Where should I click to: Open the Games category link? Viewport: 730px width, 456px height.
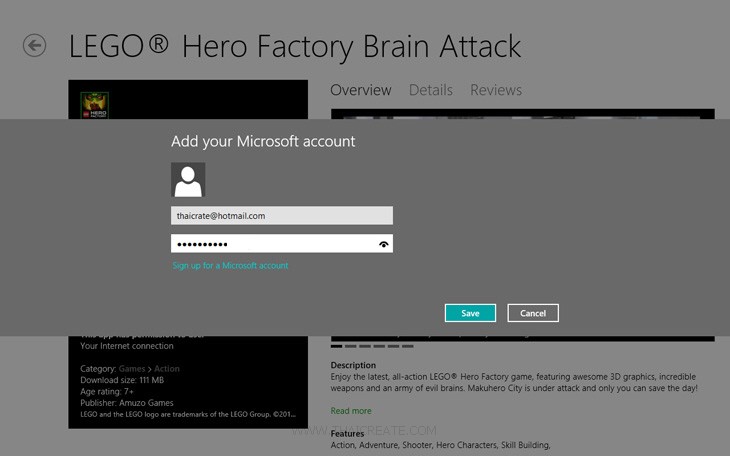(132, 368)
